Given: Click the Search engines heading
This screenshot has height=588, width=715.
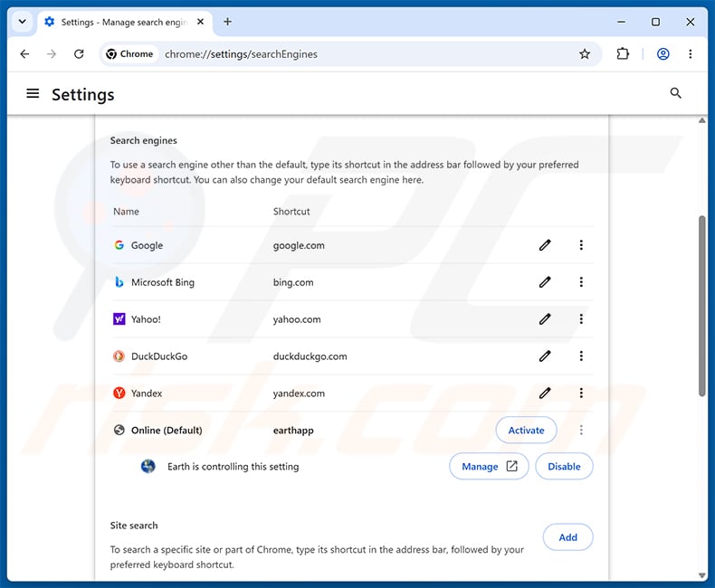Looking at the screenshot, I should (x=143, y=140).
